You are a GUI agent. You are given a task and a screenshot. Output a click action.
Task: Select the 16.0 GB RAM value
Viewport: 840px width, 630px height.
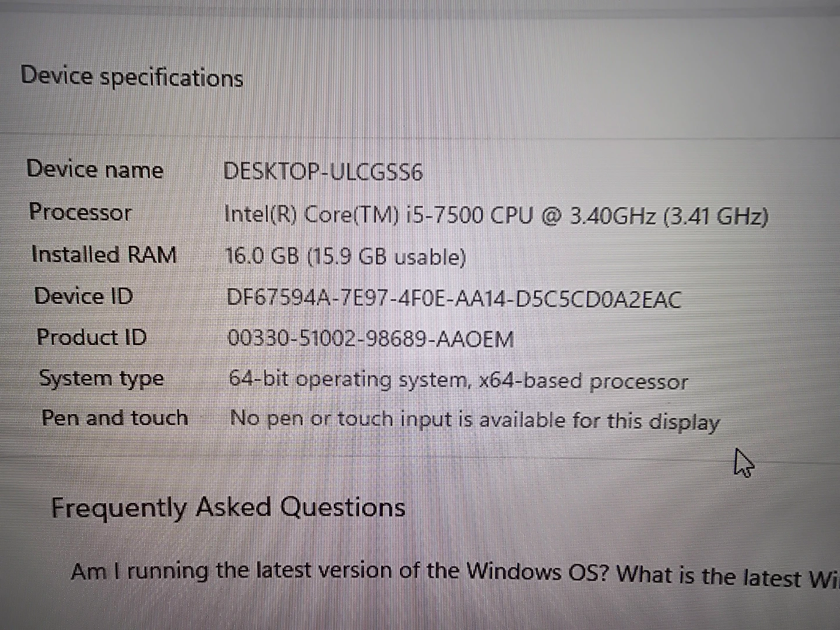point(262,256)
